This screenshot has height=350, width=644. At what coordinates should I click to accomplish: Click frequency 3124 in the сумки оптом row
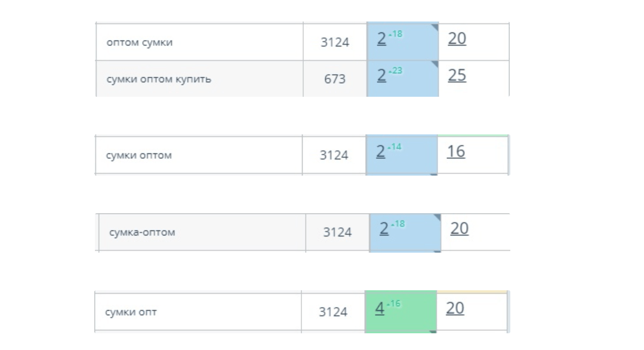(334, 155)
